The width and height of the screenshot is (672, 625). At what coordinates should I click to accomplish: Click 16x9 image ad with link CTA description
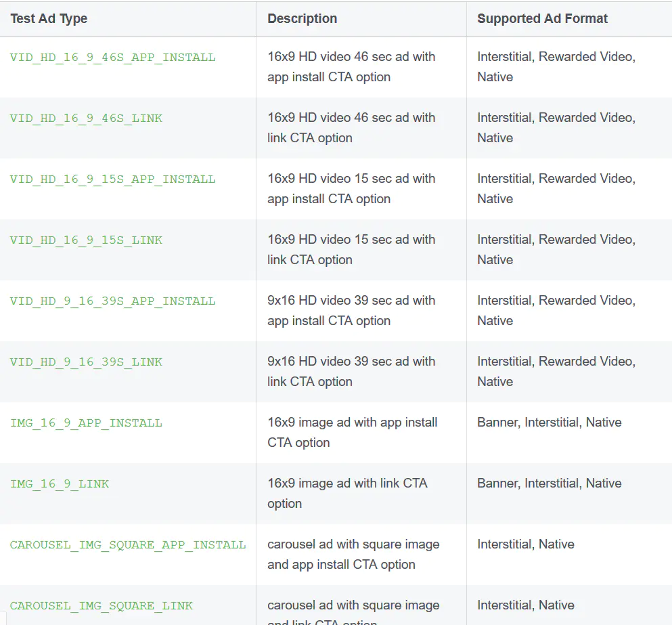pyautogui.click(x=347, y=493)
